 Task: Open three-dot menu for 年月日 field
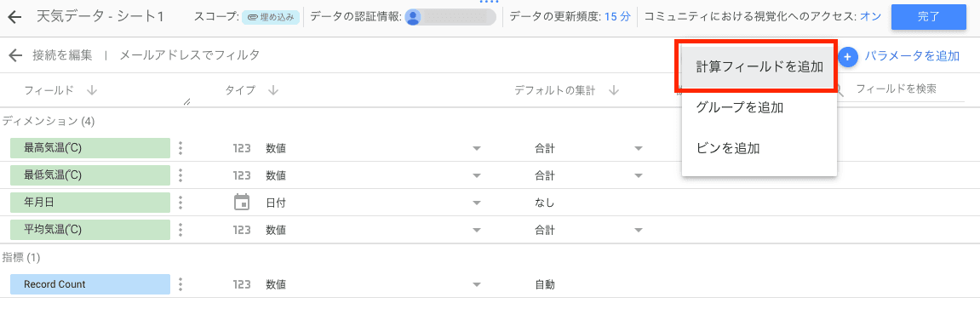coord(181,203)
